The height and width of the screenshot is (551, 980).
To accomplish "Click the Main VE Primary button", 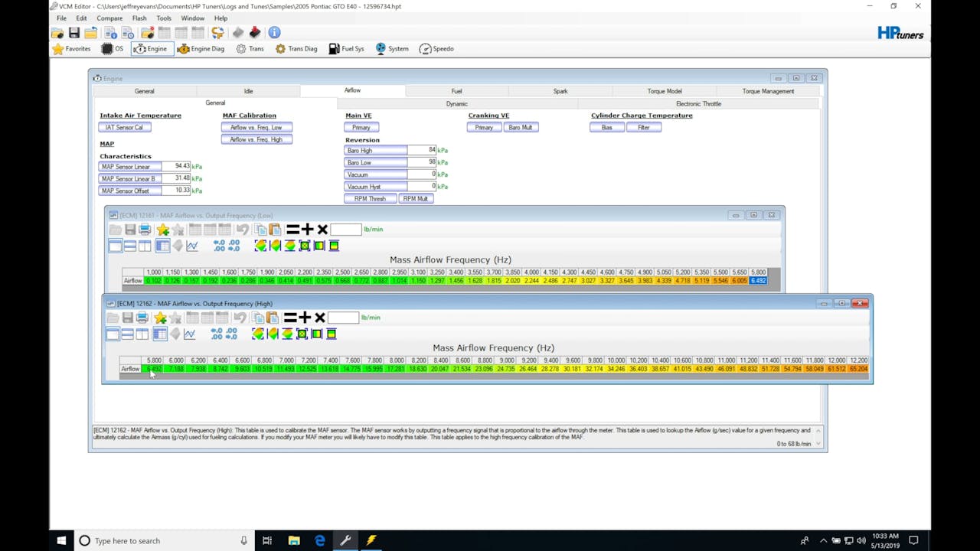I will click(x=361, y=127).
